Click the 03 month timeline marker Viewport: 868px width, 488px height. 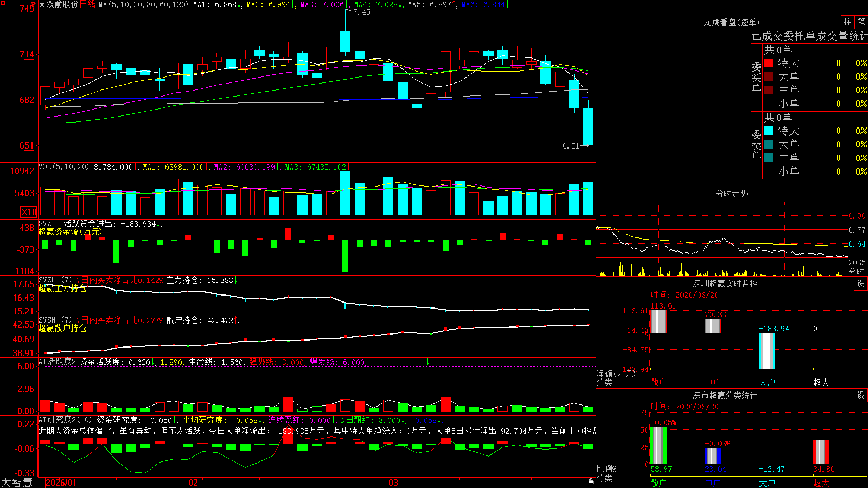coord(393,483)
